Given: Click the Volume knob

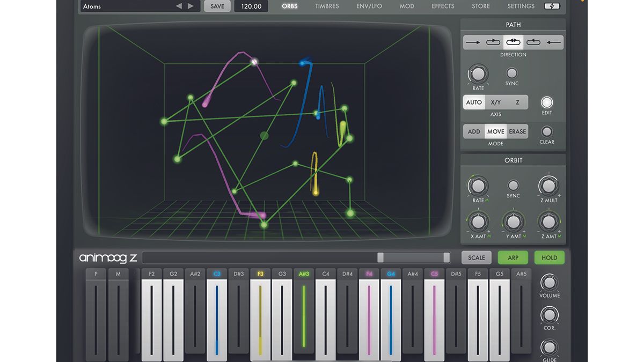Looking at the screenshot, I should tap(549, 283).
